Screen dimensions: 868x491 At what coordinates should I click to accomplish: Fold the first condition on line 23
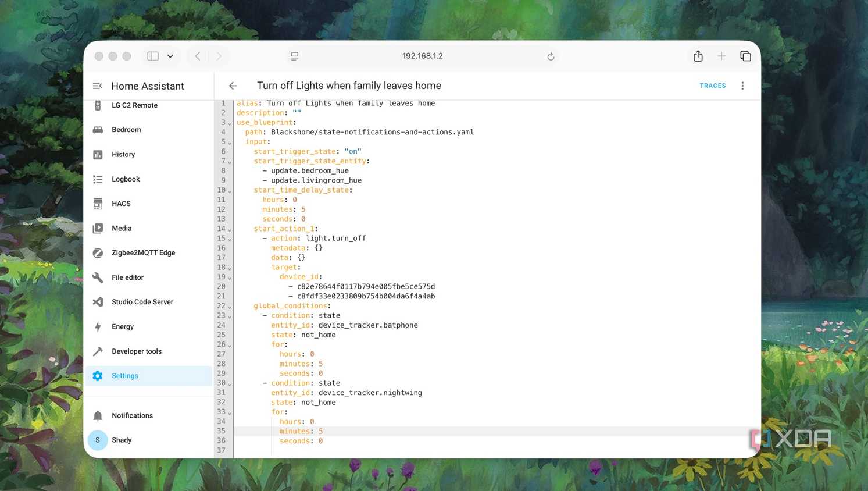click(x=230, y=316)
